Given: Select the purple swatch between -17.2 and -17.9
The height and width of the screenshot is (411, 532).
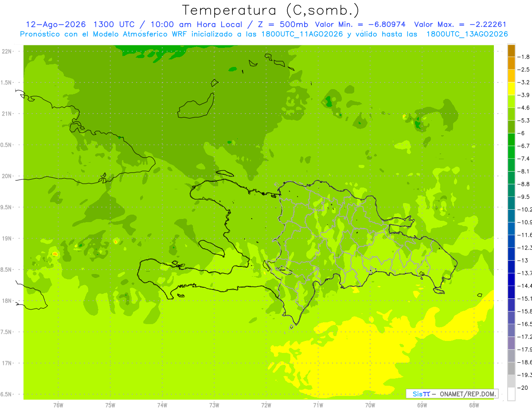Looking at the screenshot, I should point(511,343).
